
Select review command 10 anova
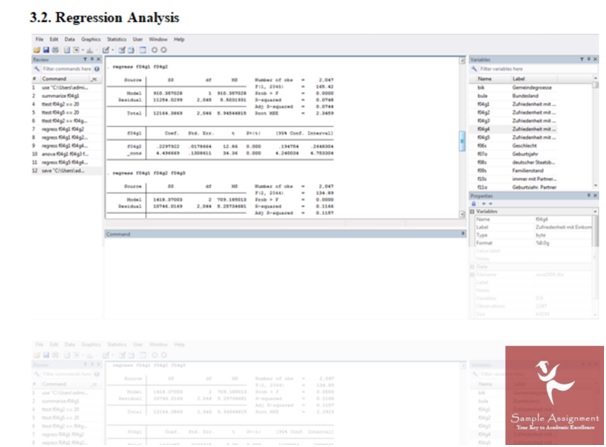click(x=67, y=154)
